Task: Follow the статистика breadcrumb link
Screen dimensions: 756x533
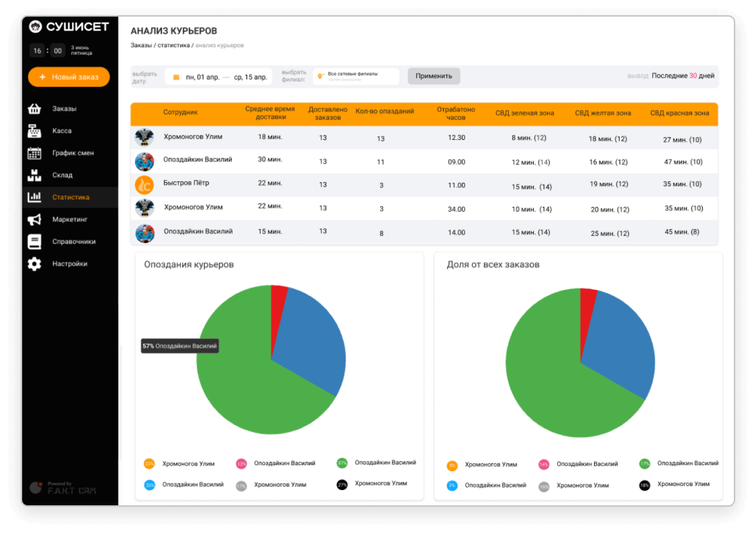Action: click(x=174, y=45)
